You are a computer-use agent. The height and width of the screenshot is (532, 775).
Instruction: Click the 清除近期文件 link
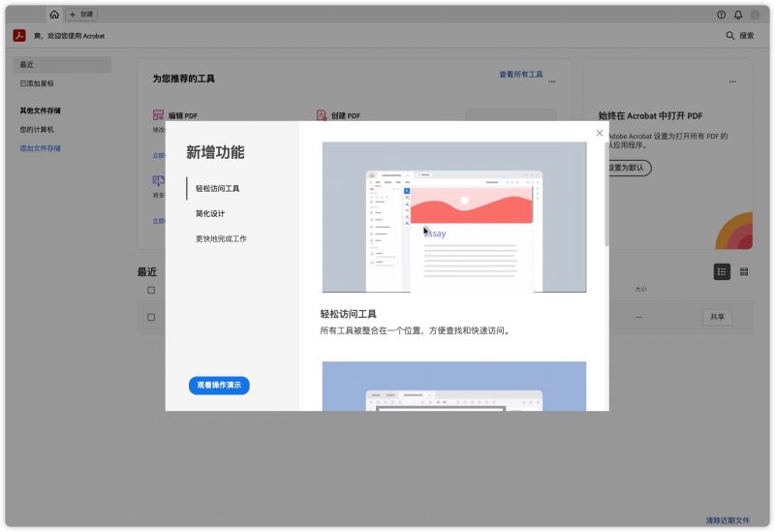coord(728,520)
